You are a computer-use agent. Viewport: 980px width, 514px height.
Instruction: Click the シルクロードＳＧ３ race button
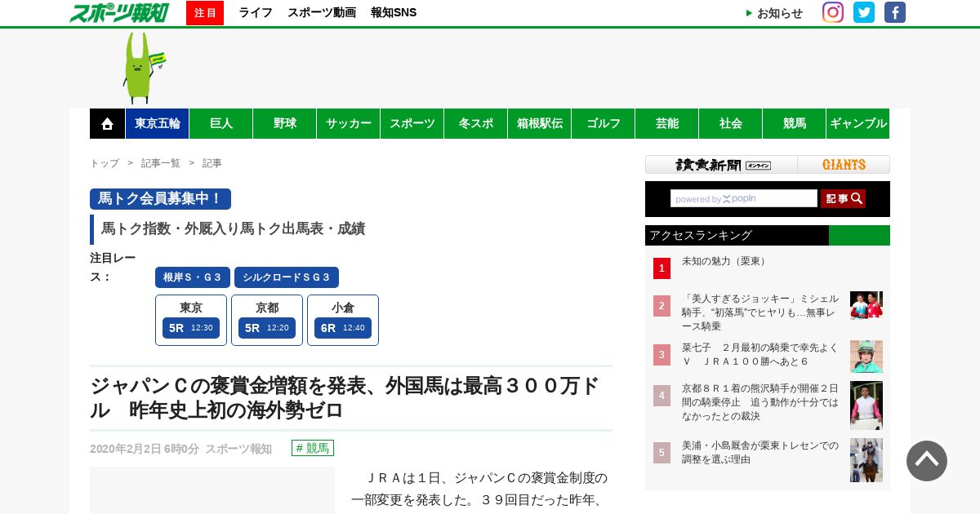(287, 277)
